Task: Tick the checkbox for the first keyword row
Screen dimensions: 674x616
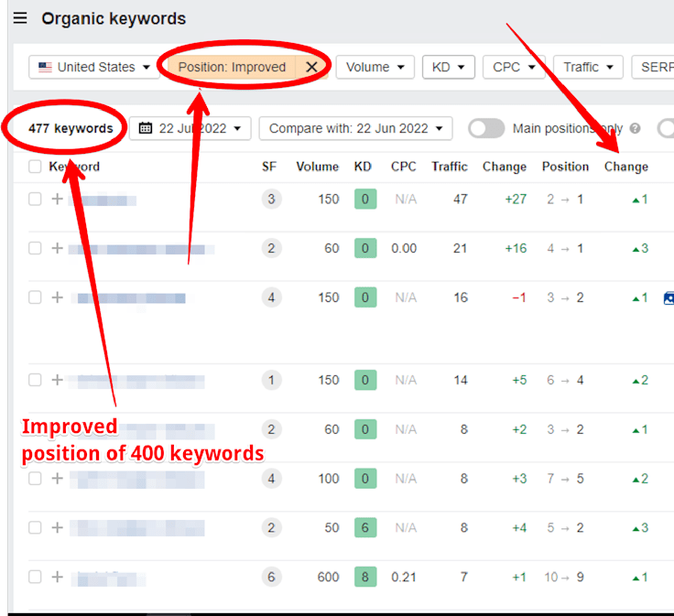Action: coord(35,199)
